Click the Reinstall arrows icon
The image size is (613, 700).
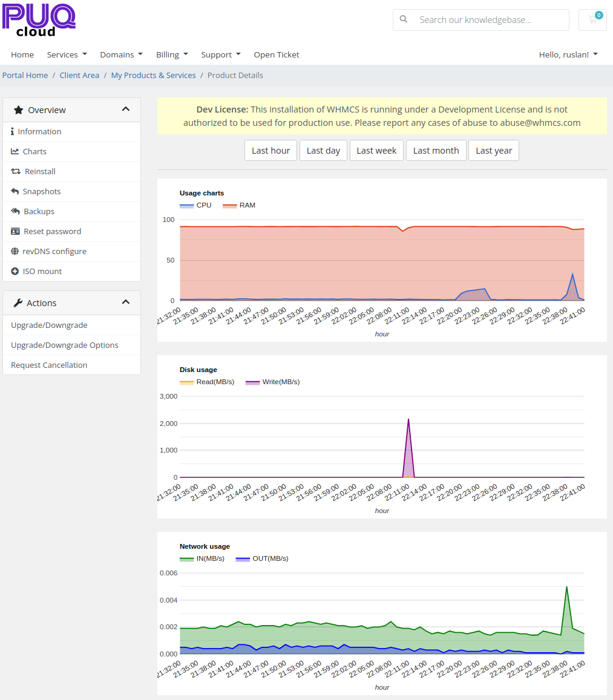[16, 171]
